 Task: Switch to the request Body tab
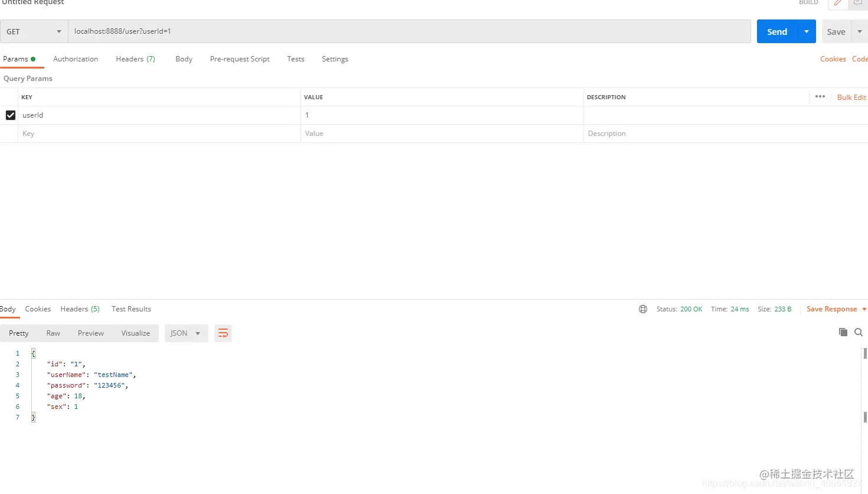pyautogui.click(x=184, y=59)
